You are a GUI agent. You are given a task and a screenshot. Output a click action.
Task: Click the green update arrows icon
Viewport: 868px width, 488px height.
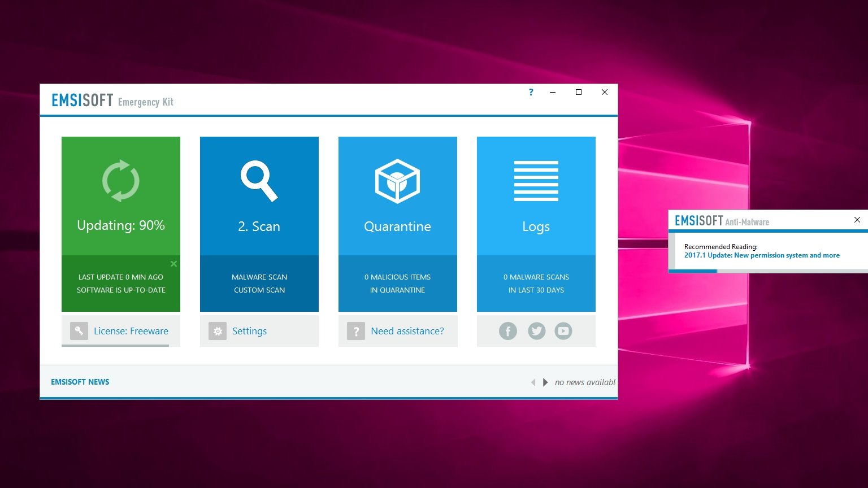click(x=120, y=181)
